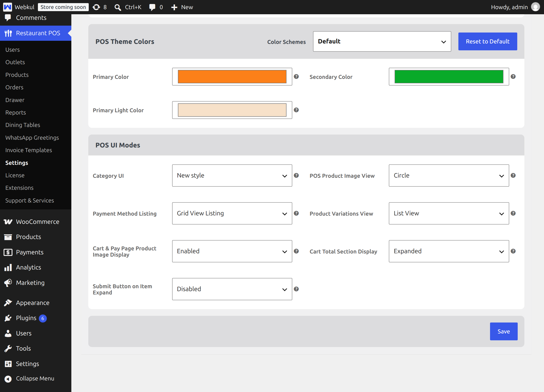Screen dimensions: 544x392
Task: Click the plus New icon in admin bar
Action: click(x=174, y=7)
